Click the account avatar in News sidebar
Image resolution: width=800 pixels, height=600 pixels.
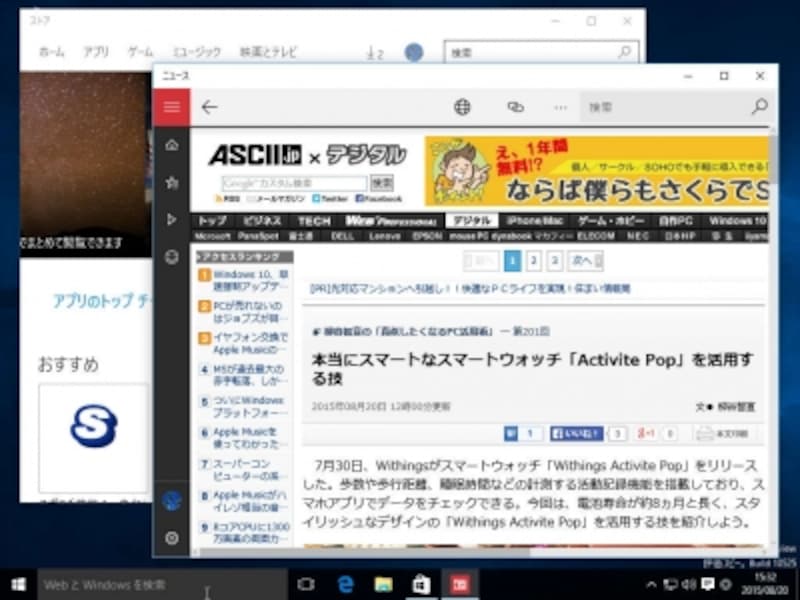coord(172,501)
